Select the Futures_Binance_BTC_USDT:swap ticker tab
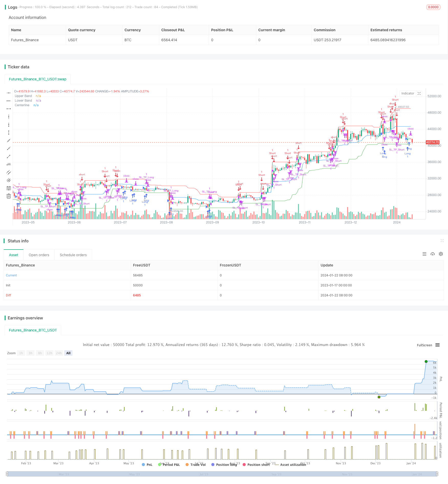 point(38,79)
